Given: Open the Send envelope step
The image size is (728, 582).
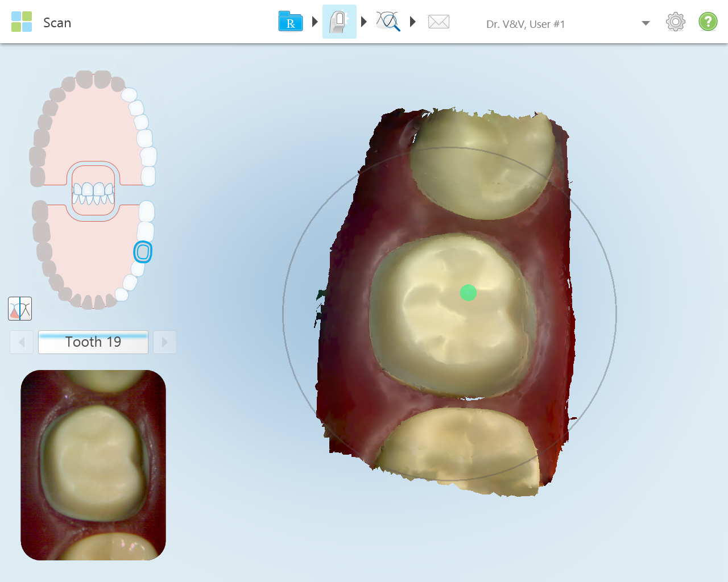Looking at the screenshot, I should (x=439, y=22).
